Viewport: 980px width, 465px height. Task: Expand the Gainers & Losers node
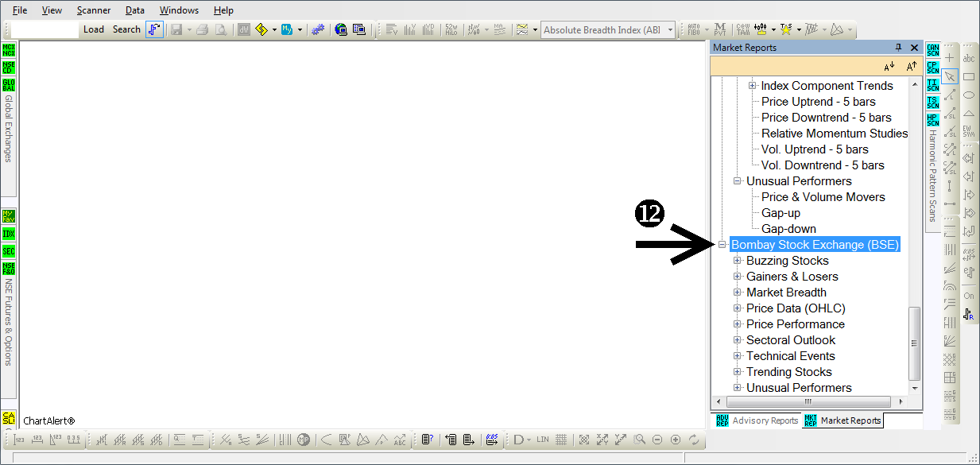click(738, 277)
